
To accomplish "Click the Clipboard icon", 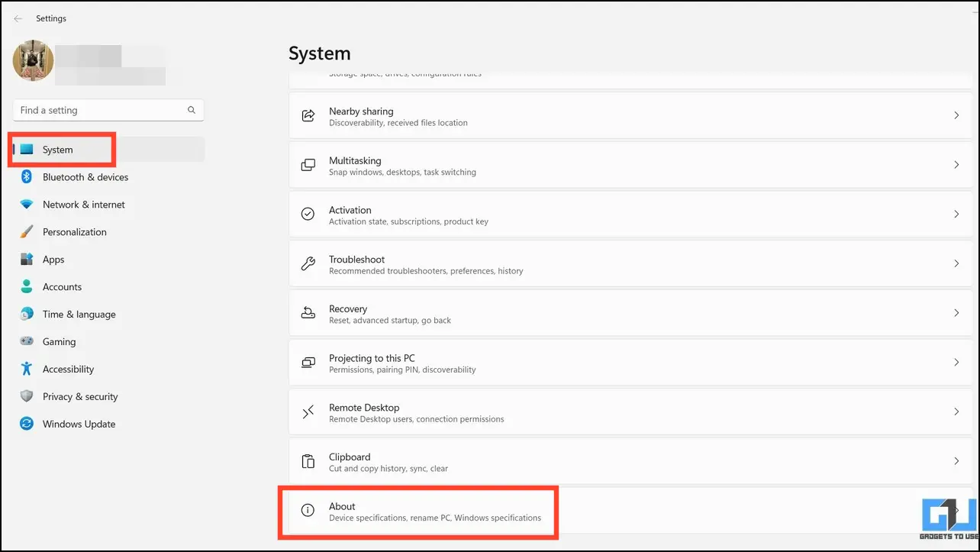I will tap(308, 461).
